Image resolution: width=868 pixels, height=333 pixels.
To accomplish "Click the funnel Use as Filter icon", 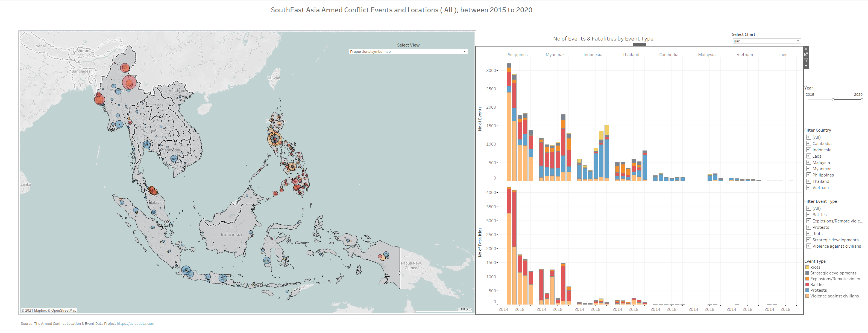I will pos(806,60).
